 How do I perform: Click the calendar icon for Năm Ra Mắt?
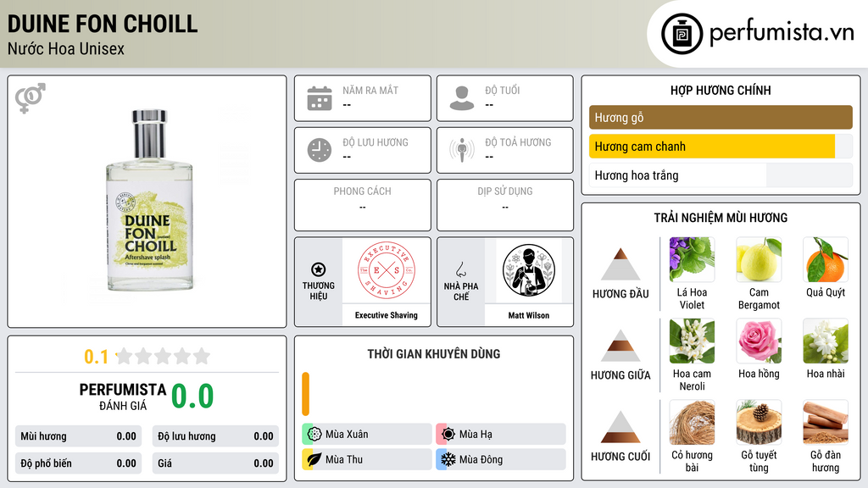[x=320, y=98]
